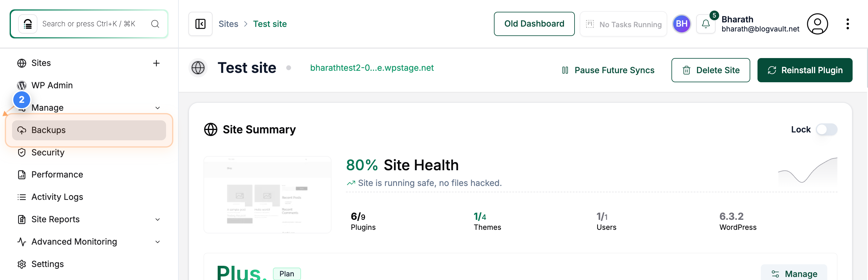Click the cloud upload icon beside Backups

(x=22, y=130)
